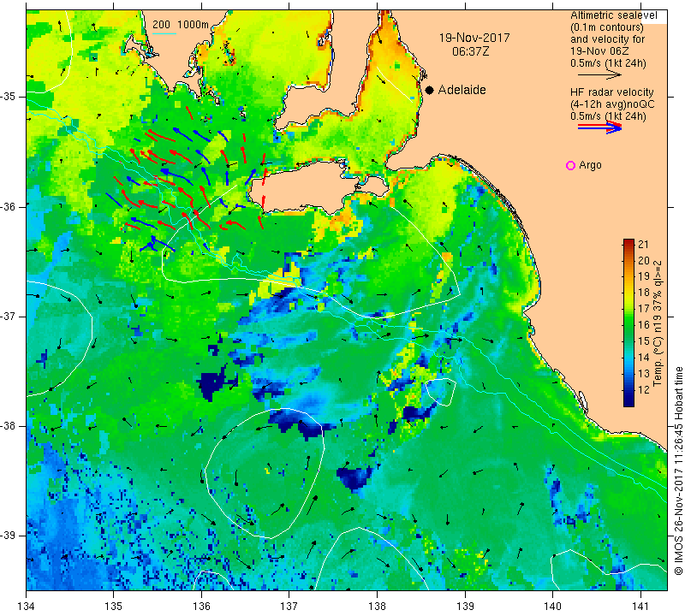Click the cyan 200m depth contour legend line

(164, 33)
